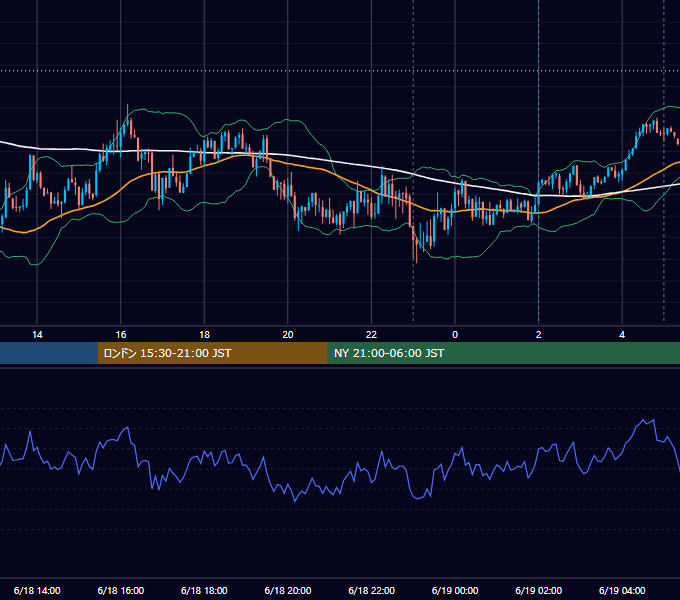This screenshot has height=600, width=680.
Task: Click the 6/18 20:00 date label
Action: click(288, 590)
